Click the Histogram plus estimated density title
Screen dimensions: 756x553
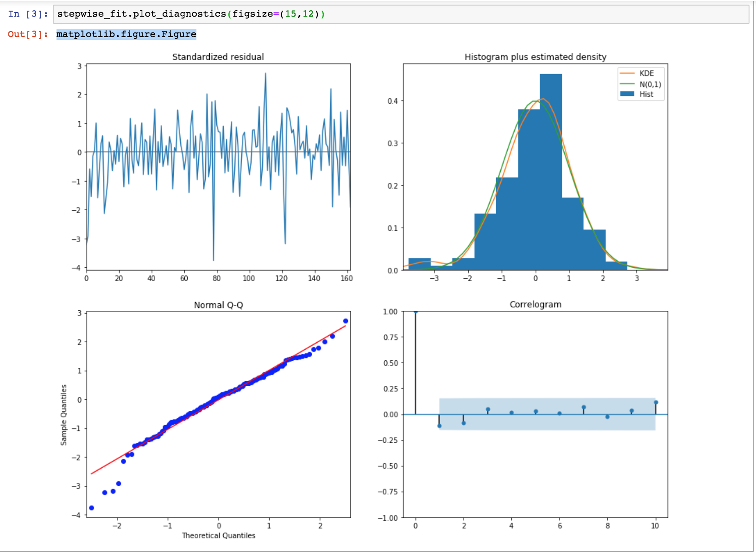click(x=535, y=57)
